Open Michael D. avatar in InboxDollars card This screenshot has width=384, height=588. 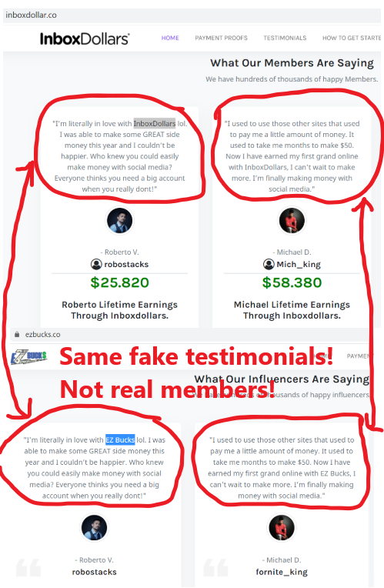(x=292, y=220)
